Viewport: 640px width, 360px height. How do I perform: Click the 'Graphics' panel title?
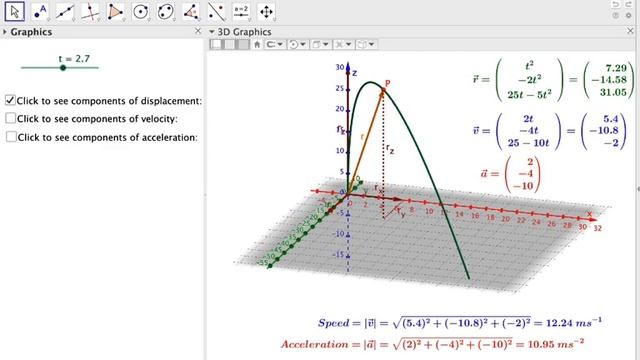tap(31, 32)
